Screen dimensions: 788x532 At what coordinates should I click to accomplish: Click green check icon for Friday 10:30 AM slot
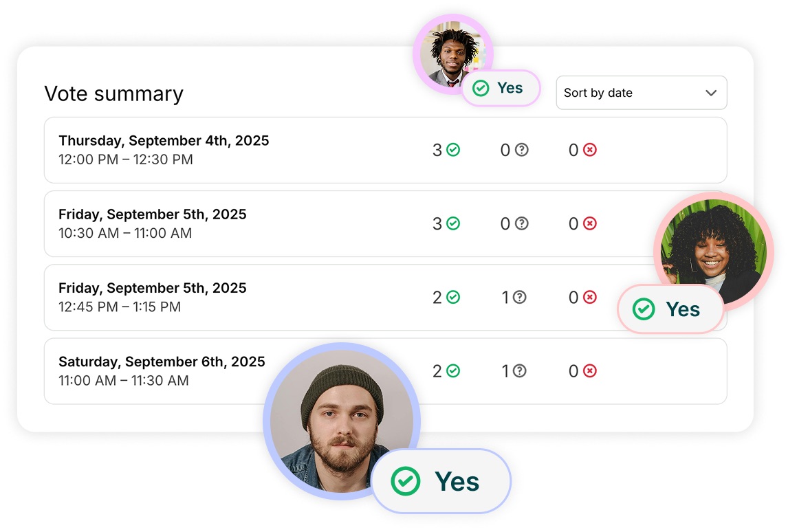pos(453,223)
